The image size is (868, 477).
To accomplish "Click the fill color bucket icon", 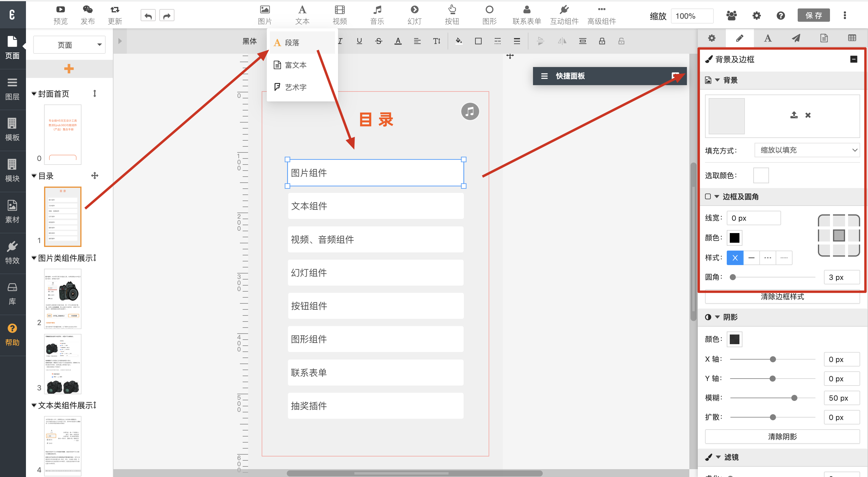I will [459, 41].
